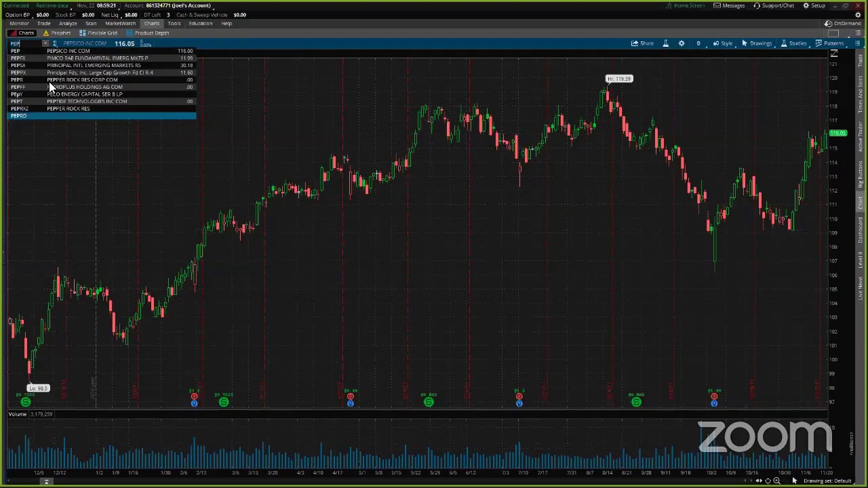Open the Scan main tab

tap(91, 23)
